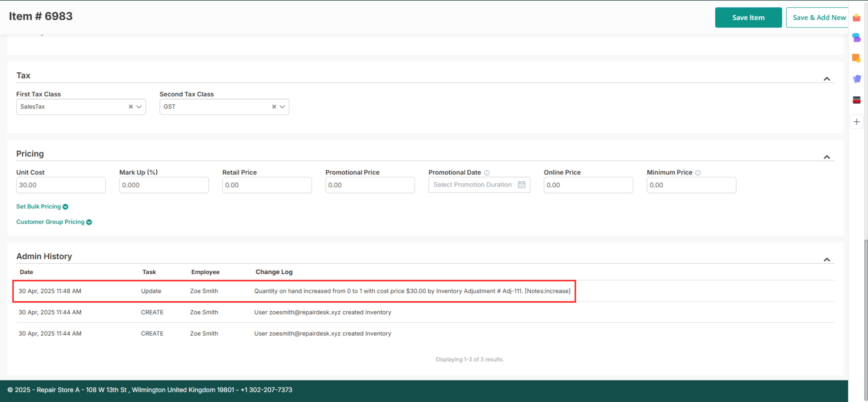Focus the Mark Up (%) field
Screen dimensions: 868x402
[164, 185]
